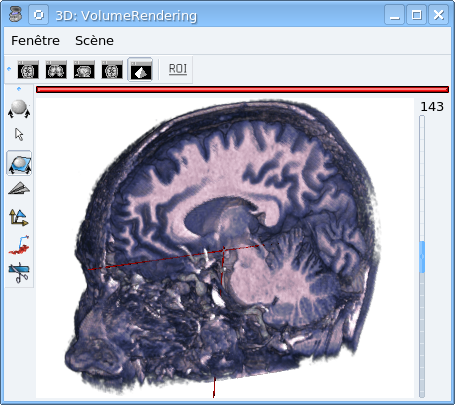Image resolution: width=455 pixels, height=405 pixels.
Task: Click the slice slider handle
Action: point(422,257)
